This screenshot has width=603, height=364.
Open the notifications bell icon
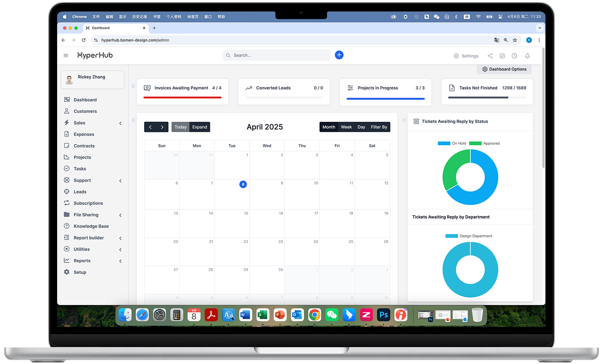point(527,56)
